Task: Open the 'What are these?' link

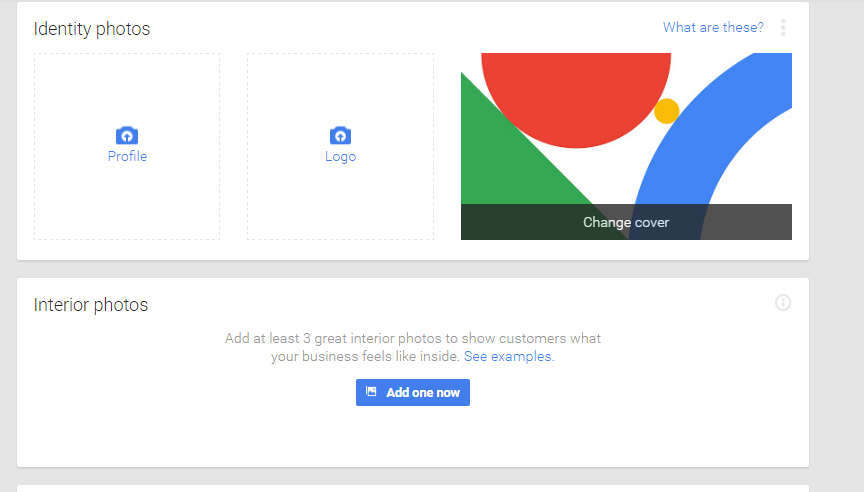Action: coord(713,28)
